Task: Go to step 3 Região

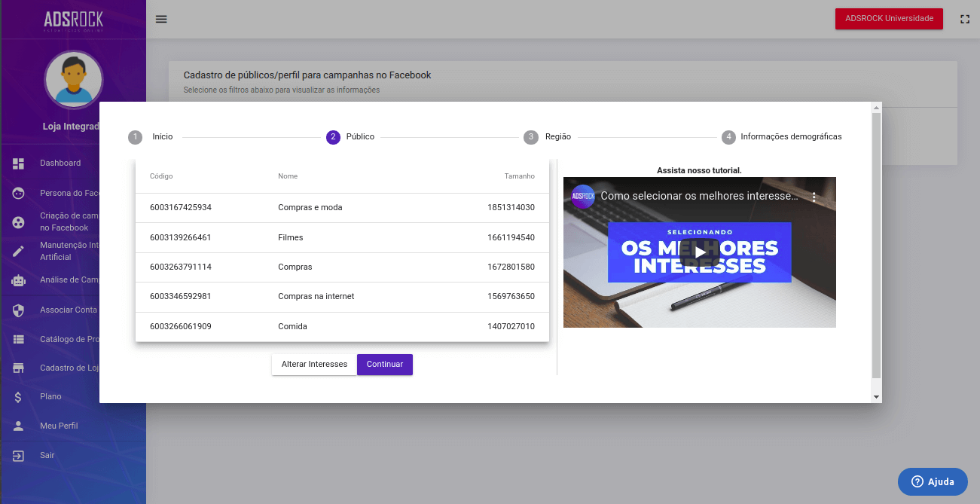Action: point(548,137)
